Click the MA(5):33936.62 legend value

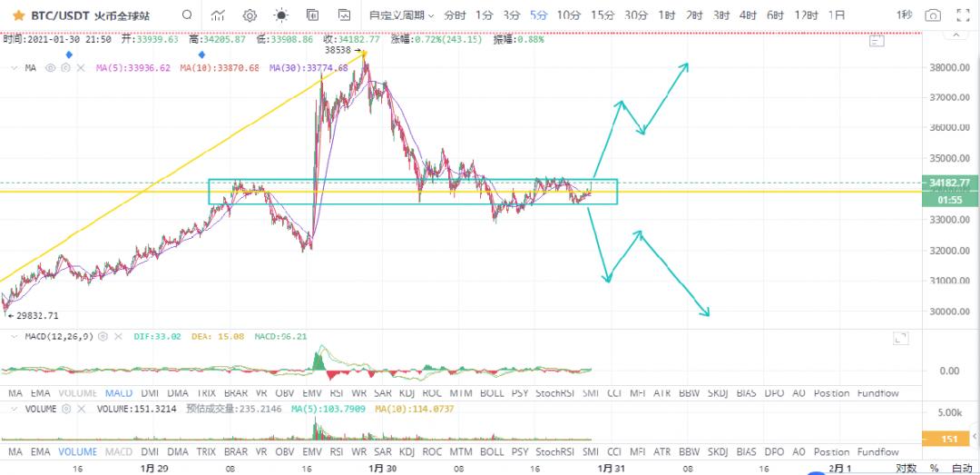point(133,67)
